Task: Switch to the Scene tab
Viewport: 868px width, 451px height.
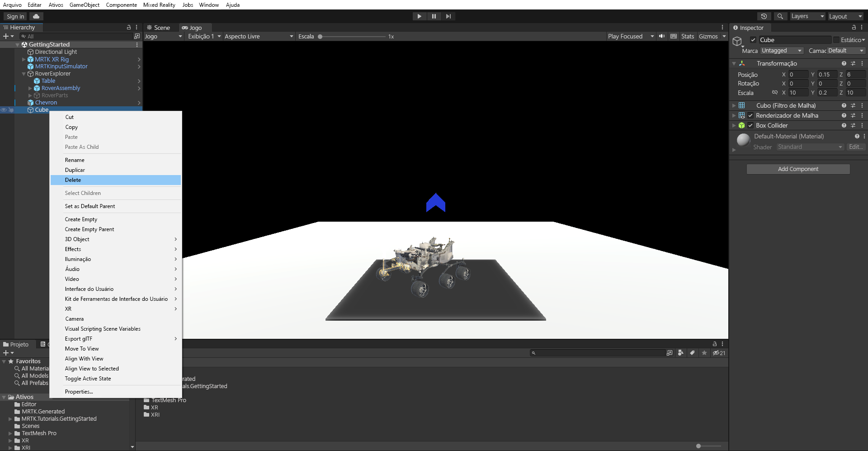Action: coord(159,28)
